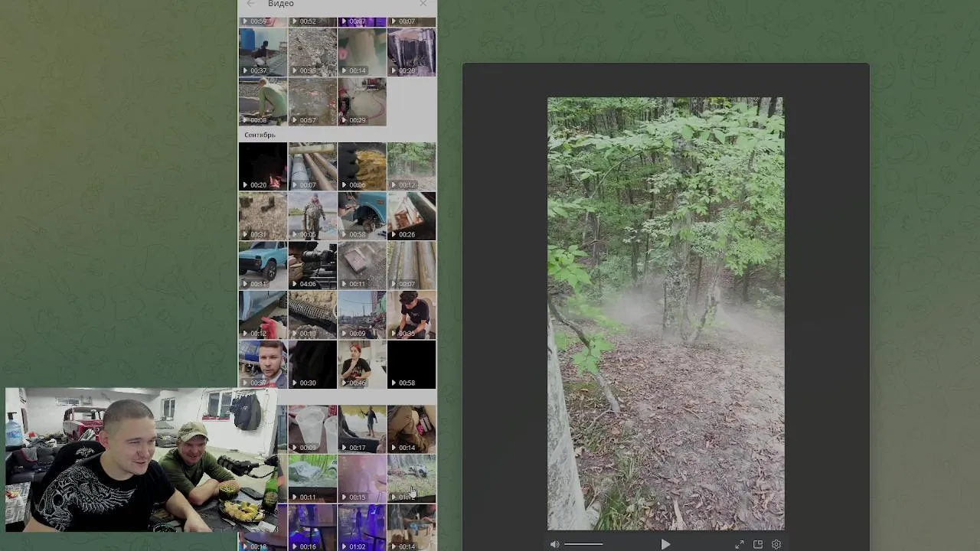
Task: Open the 00:06 black glove video
Action: 362,166
